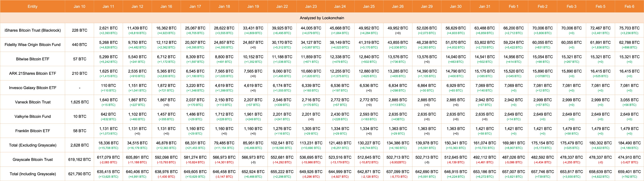Screen dimensions: 644x181
Task: Click the iShares cell showing 75,703 BTC
Action: (x=629, y=30)
